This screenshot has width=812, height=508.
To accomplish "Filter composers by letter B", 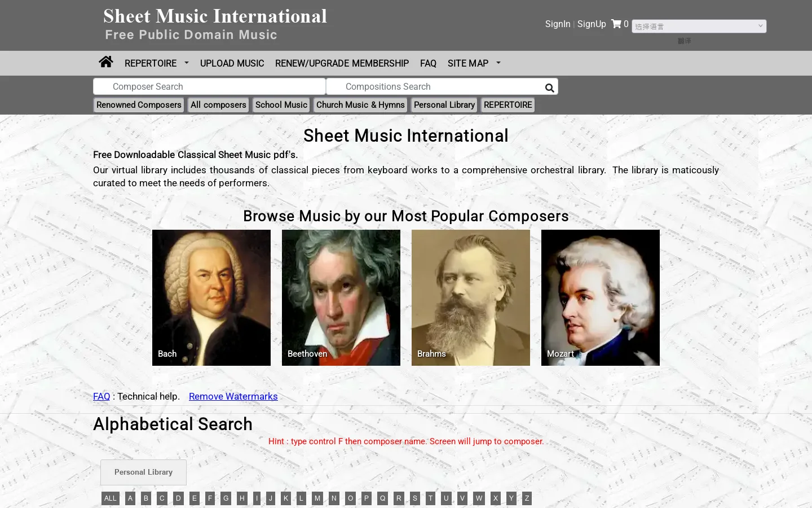I will [146, 498].
